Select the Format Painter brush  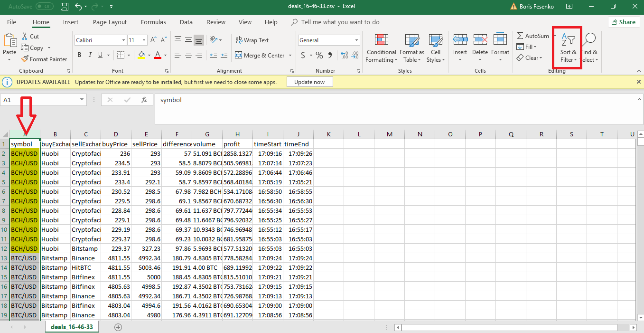click(x=44, y=59)
